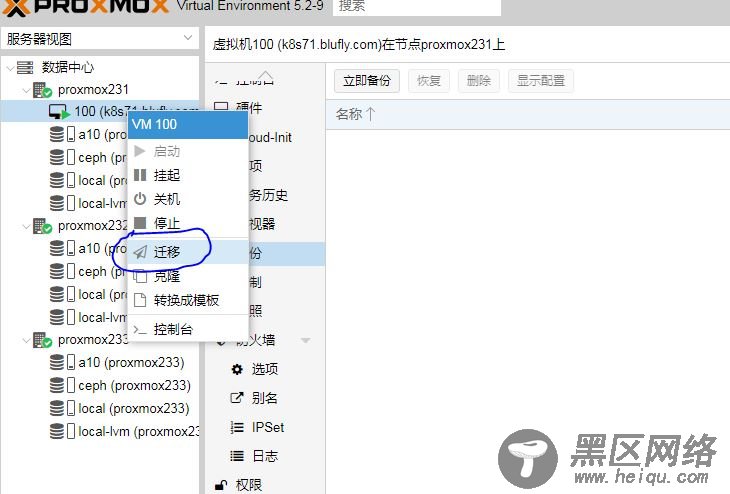730x494 pixels.
Task: Click the 删除 button
Action: [479, 81]
